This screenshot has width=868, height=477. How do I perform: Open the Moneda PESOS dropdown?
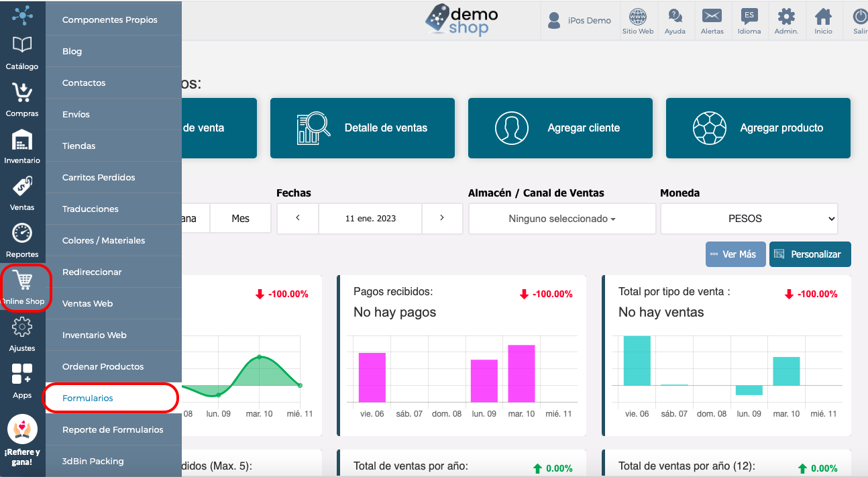[x=749, y=219]
